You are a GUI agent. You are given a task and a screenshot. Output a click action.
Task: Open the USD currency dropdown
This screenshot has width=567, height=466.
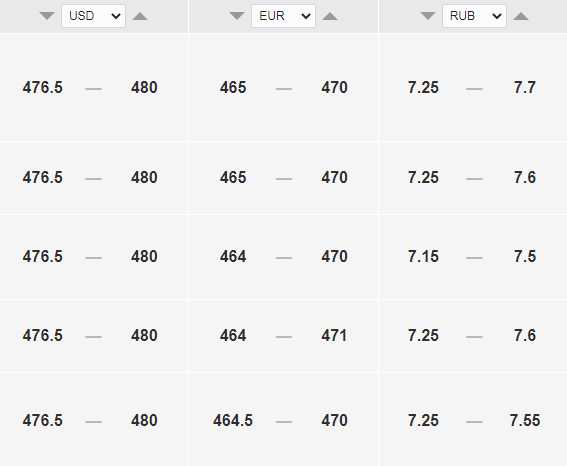coord(93,16)
